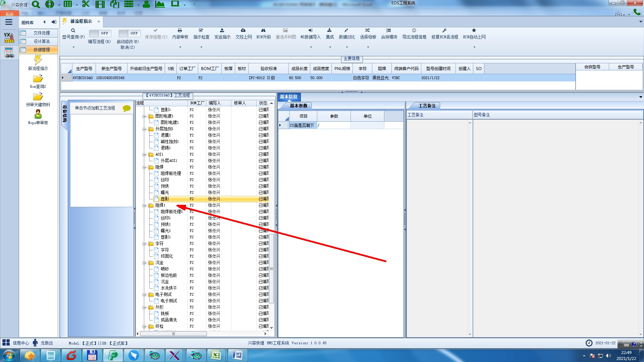Image resolution: width=644 pixels, height=362 pixels.
Task: Select the 设计算法 menu item
Action: (x=42, y=41)
